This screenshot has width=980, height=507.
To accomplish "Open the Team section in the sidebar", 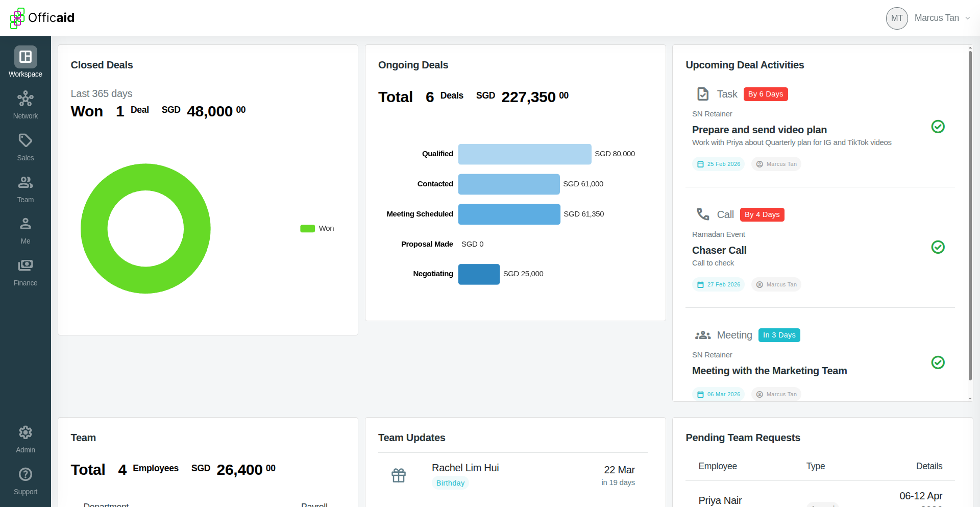I will 25,186.
